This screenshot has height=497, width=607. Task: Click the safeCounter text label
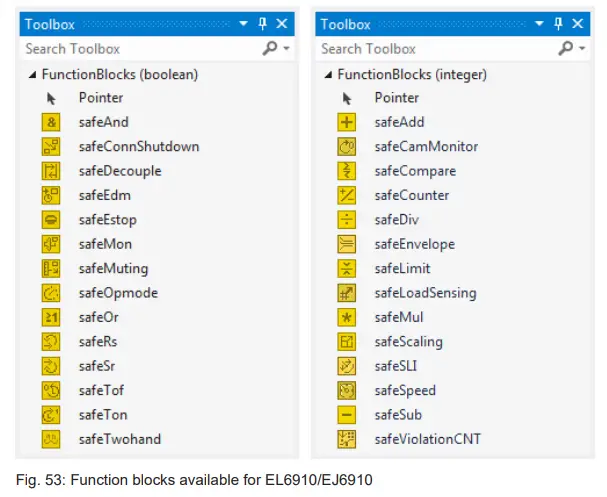[x=412, y=195]
